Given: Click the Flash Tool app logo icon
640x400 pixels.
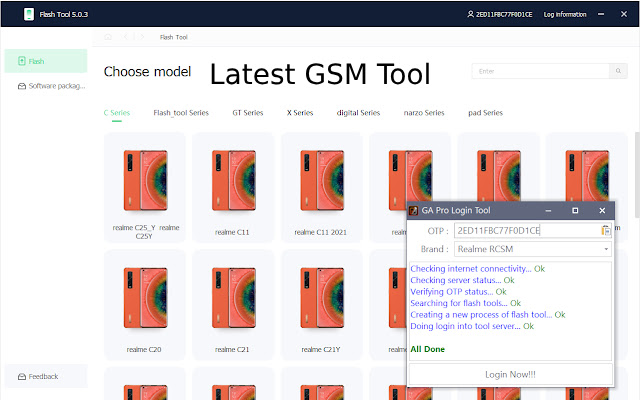Looking at the screenshot, I should click(29, 14).
